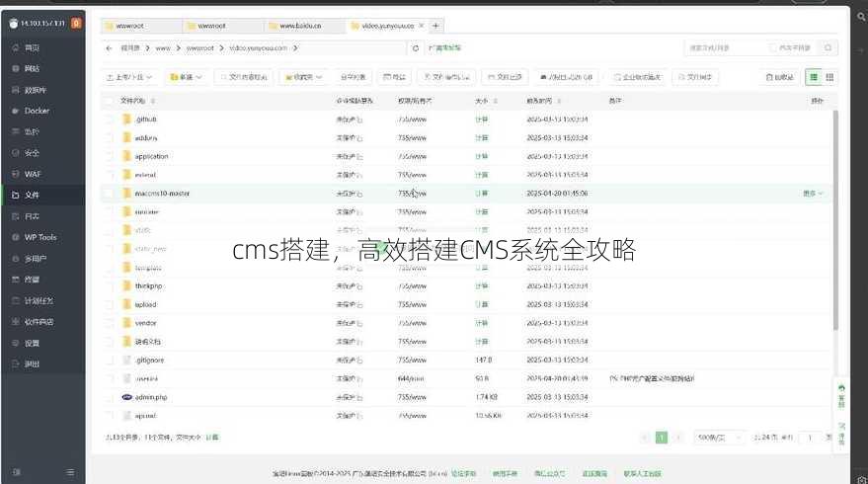Click the search magnifier icon in file search
This screenshot has width=868, height=484.
click(x=829, y=48)
